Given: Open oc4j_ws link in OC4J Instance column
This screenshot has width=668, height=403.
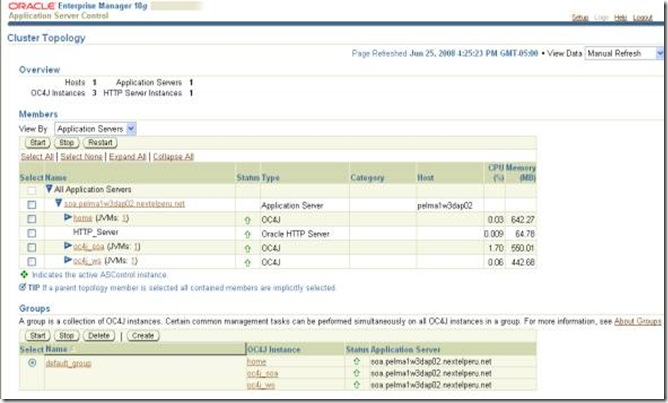Looking at the screenshot, I should (261, 385).
